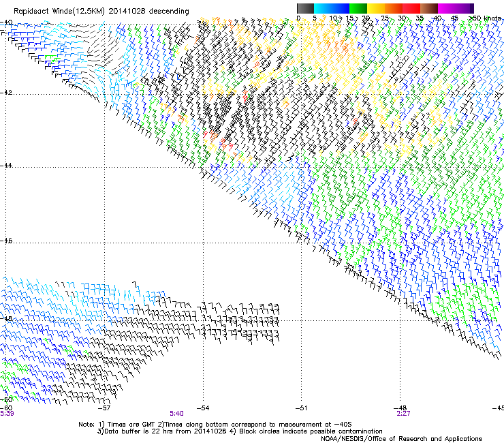Click the '-51' longitude label on the bottom axis
The width and height of the screenshot is (504, 443).
pyautogui.click(x=301, y=408)
